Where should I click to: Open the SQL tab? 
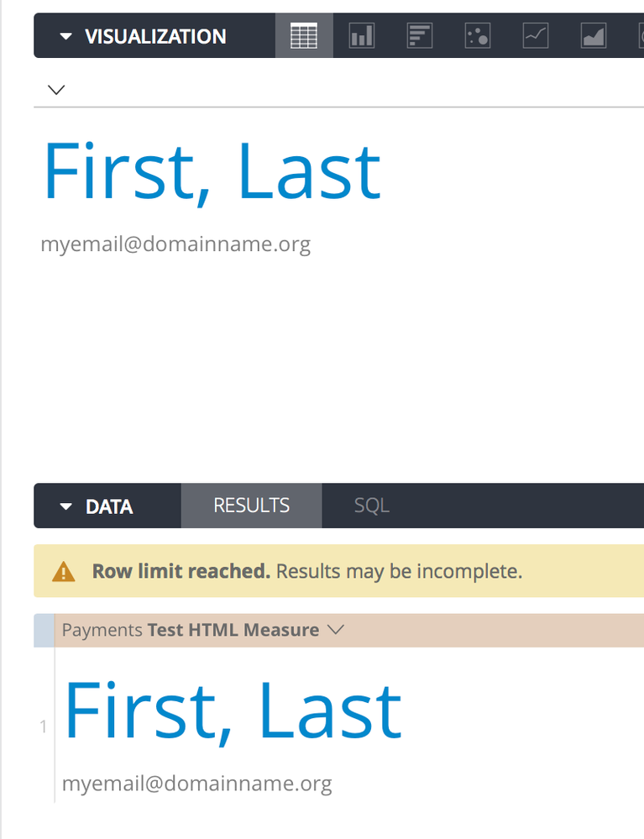[372, 506]
